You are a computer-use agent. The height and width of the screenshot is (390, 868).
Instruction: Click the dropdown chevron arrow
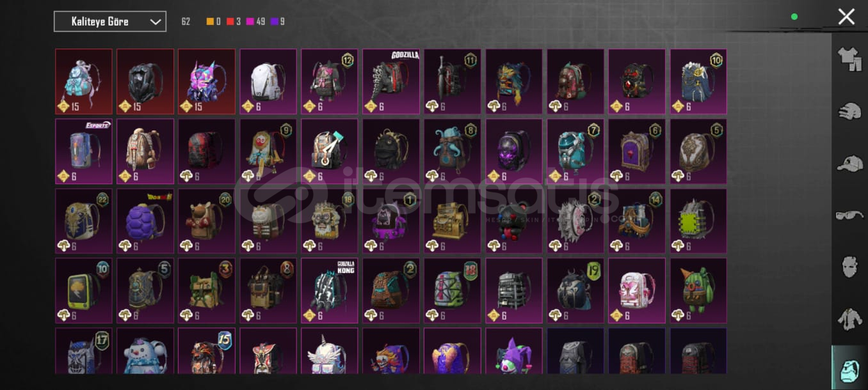155,22
